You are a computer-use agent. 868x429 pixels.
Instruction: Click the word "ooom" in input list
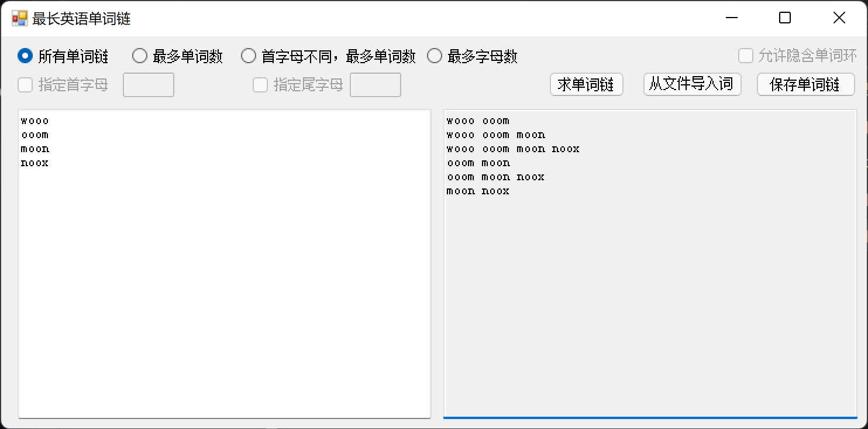(35, 135)
